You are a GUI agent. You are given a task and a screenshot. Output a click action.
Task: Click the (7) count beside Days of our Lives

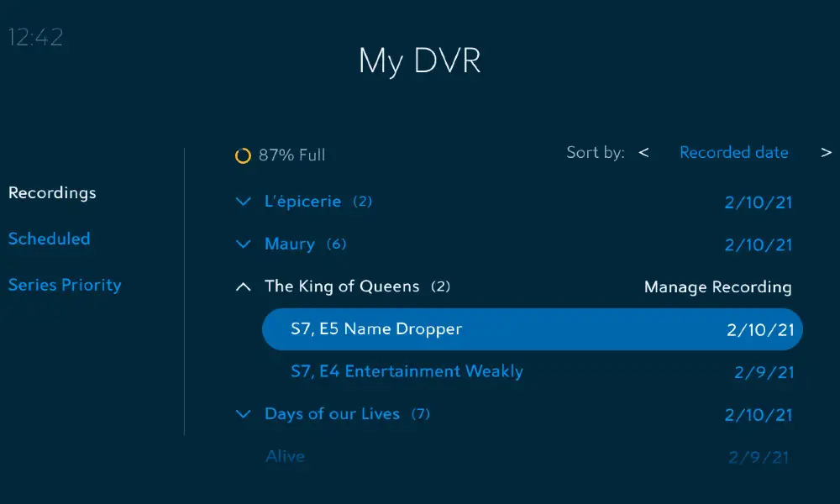coord(421,414)
